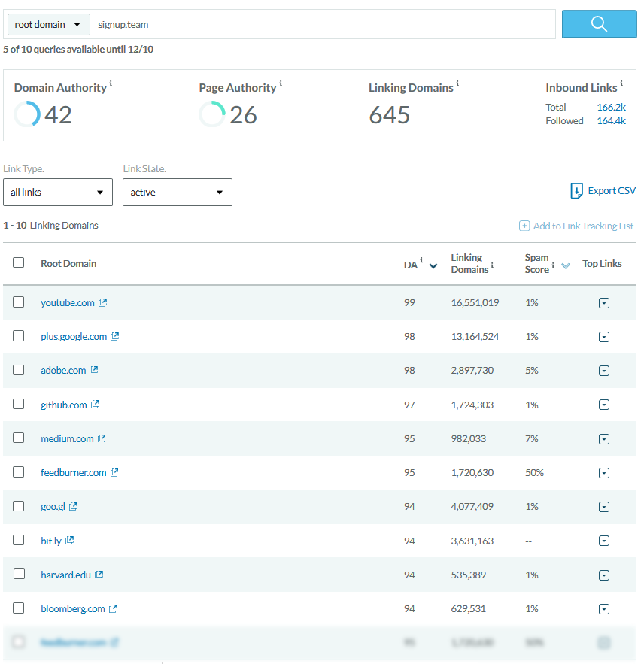Click the Root Domain column header
The height and width of the screenshot is (664, 644).
(68, 263)
